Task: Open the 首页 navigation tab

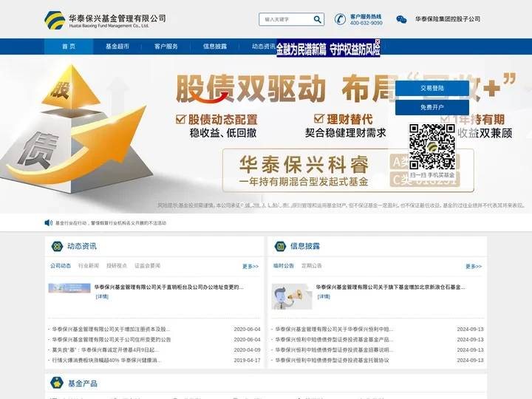Action: [69, 47]
